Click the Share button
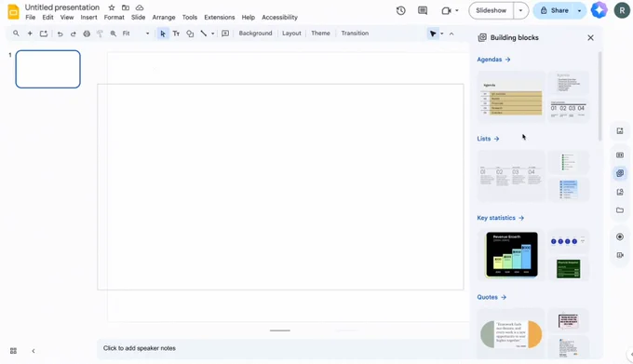 [554, 10]
